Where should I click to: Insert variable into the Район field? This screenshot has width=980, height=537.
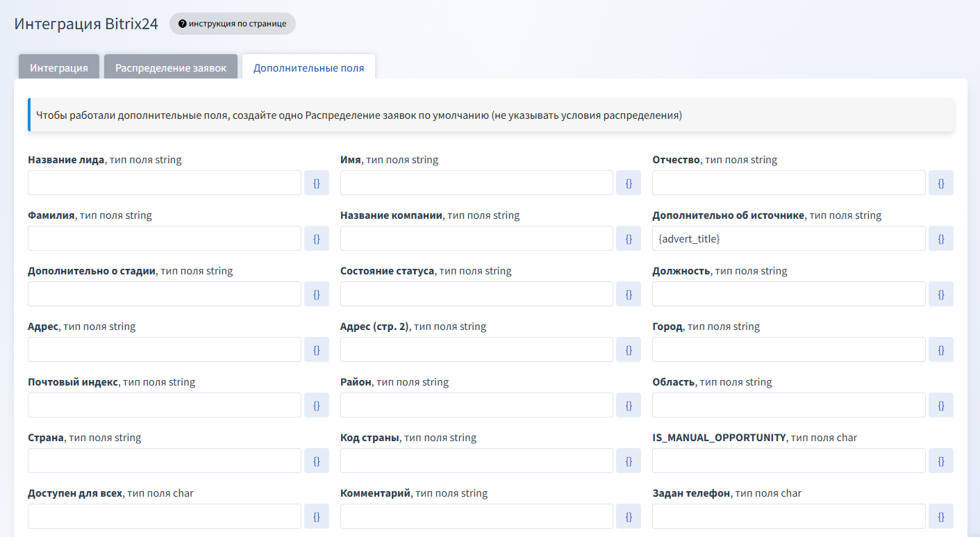(x=629, y=405)
